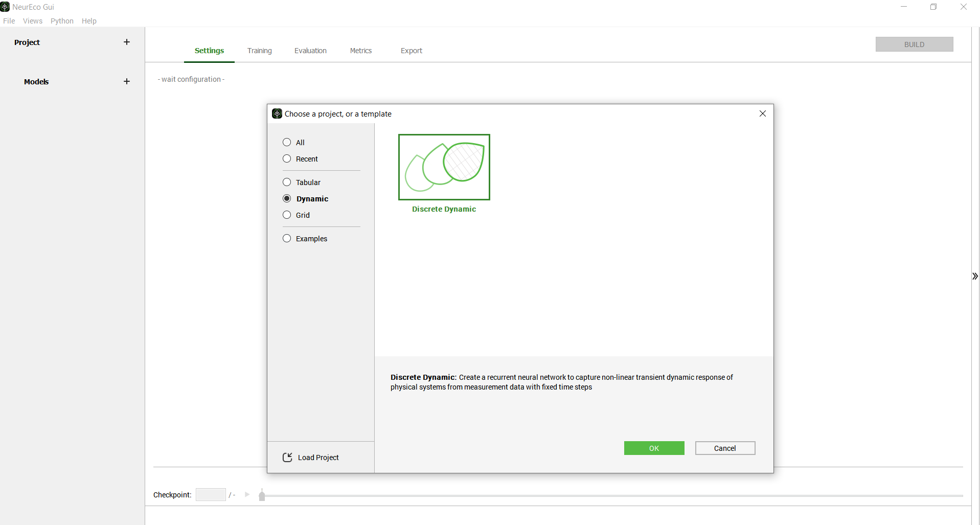The height and width of the screenshot is (525, 980).
Task: Click the Project heading in the sidebar
Action: tap(27, 42)
